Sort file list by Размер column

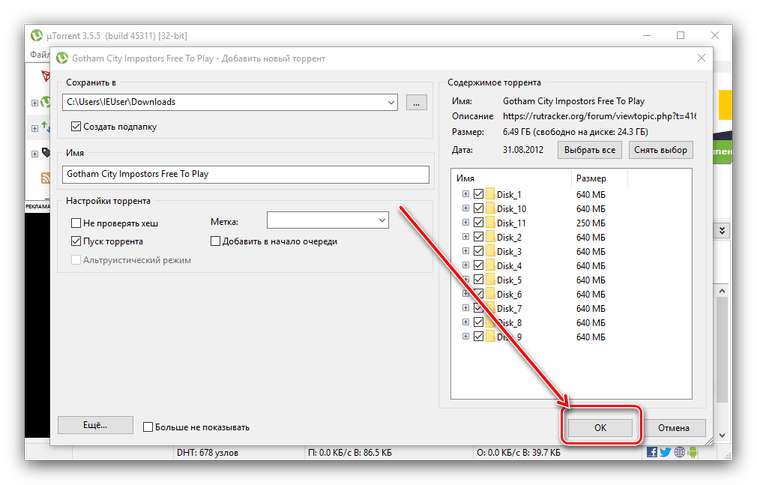click(600, 178)
